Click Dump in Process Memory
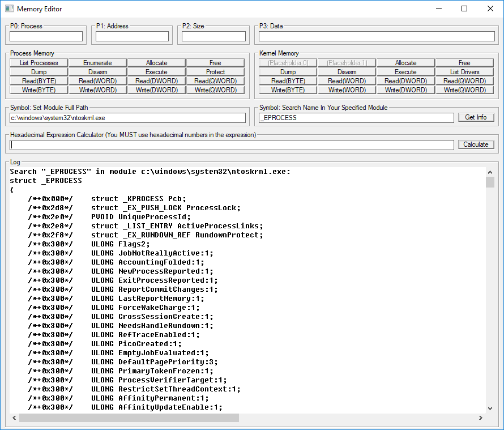This screenshot has height=430, width=504. point(39,72)
